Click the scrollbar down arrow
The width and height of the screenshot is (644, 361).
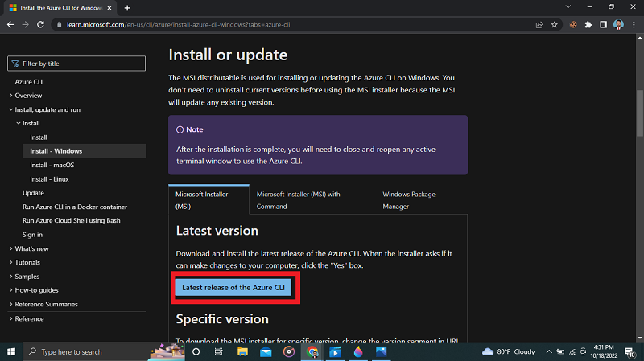pyautogui.click(x=639, y=338)
